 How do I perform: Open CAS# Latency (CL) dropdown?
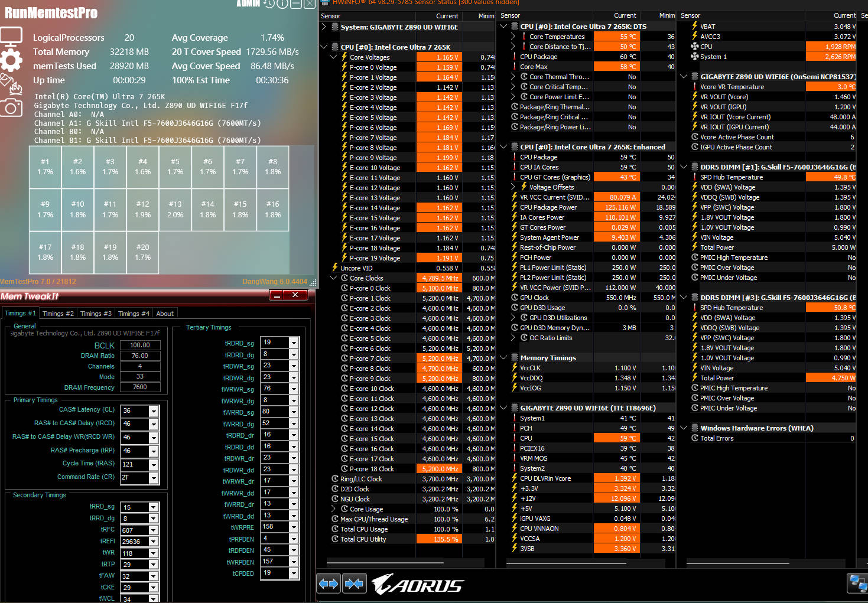154,411
